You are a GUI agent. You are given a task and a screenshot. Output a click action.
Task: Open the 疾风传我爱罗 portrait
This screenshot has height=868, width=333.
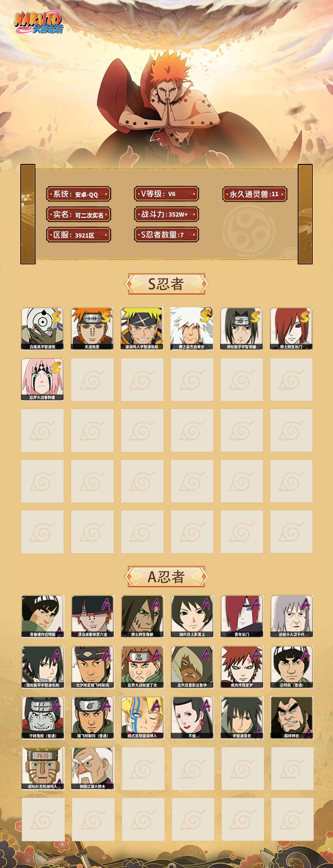tap(242, 667)
